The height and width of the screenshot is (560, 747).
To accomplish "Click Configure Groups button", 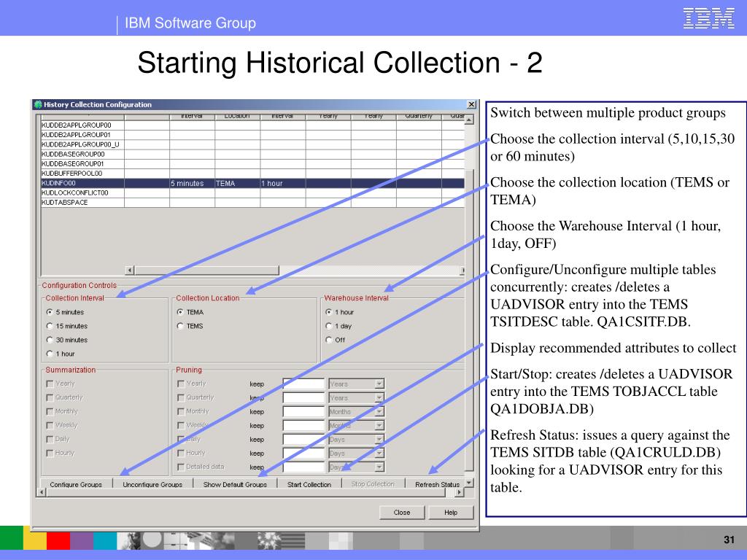I will [76, 484].
